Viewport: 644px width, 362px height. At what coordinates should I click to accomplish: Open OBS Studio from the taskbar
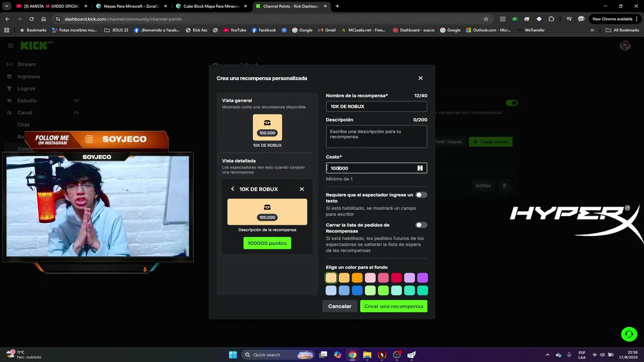[397, 354]
